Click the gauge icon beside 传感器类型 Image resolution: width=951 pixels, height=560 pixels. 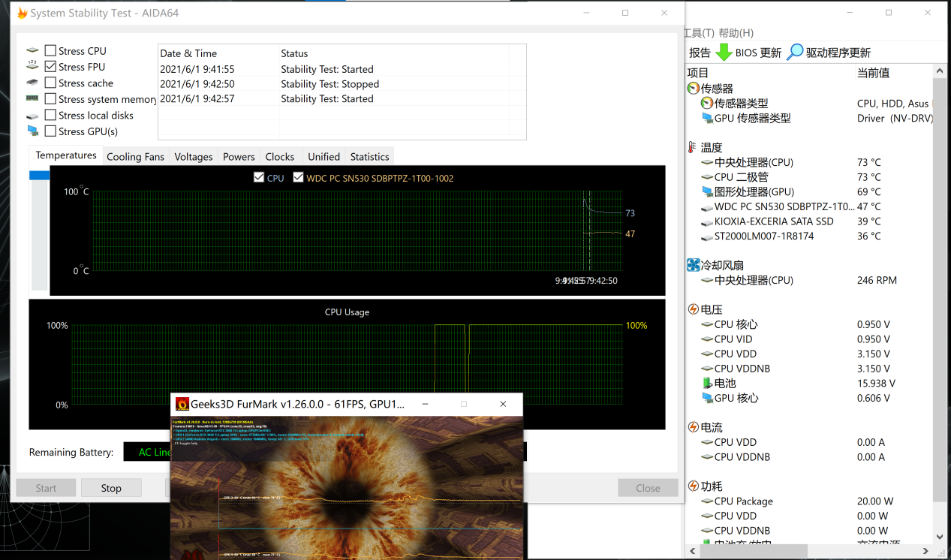(706, 104)
